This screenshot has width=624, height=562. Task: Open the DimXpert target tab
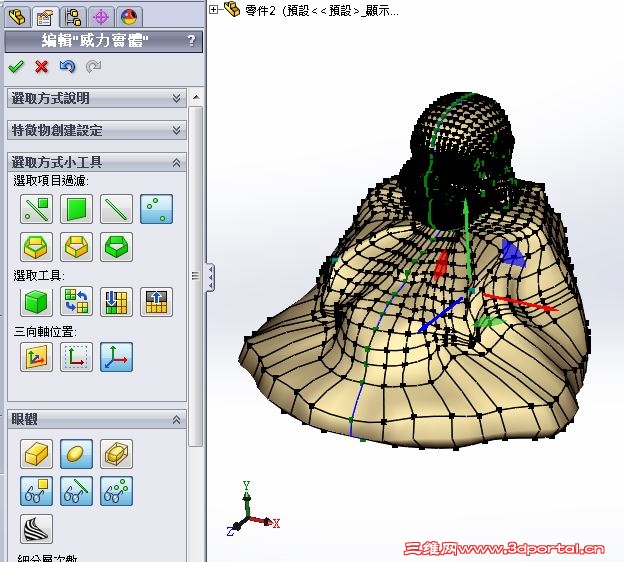tap(101, 17)
